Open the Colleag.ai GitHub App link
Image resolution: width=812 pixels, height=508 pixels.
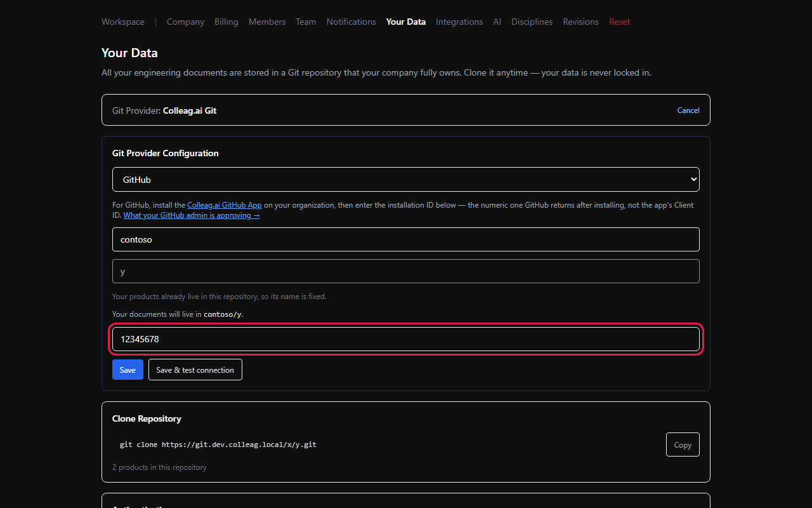pyautogui.click(x=225, y=205)
